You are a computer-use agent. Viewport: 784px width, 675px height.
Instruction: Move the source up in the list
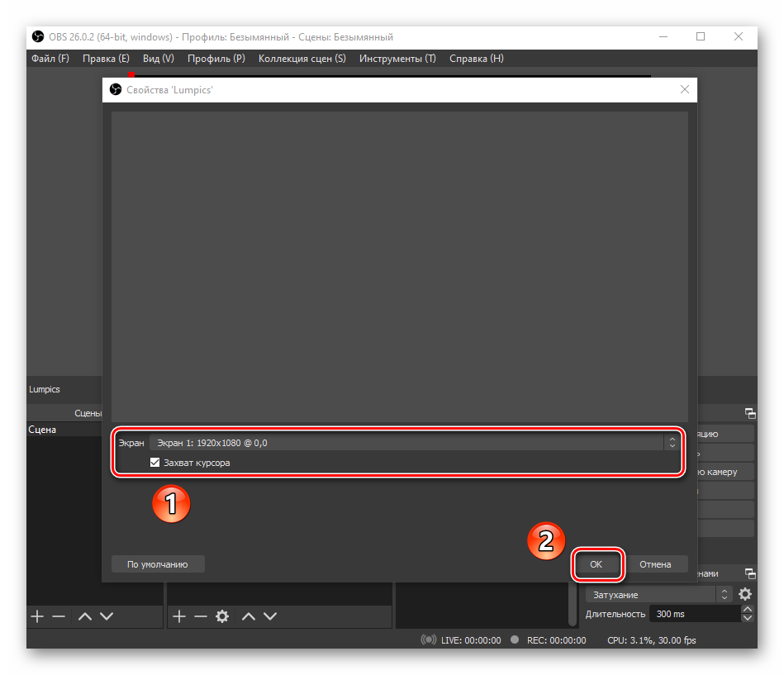[248, 616]
